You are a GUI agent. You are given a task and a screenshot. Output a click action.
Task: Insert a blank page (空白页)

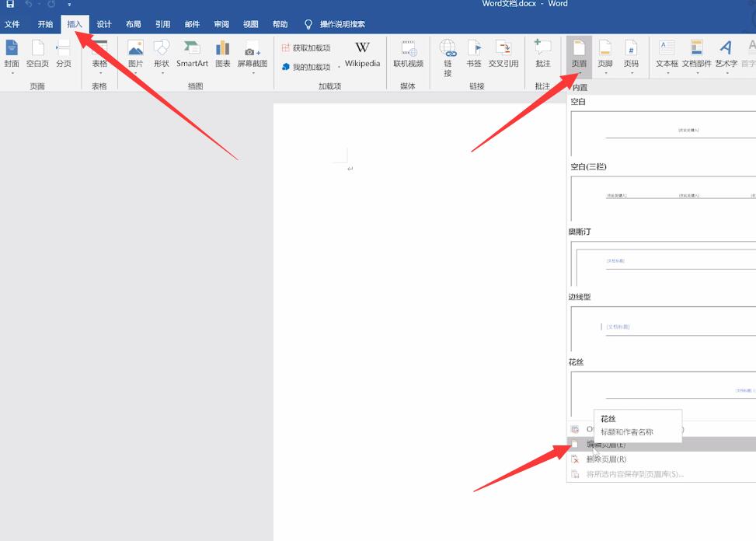pyautogui.click(x=37, y=54)
